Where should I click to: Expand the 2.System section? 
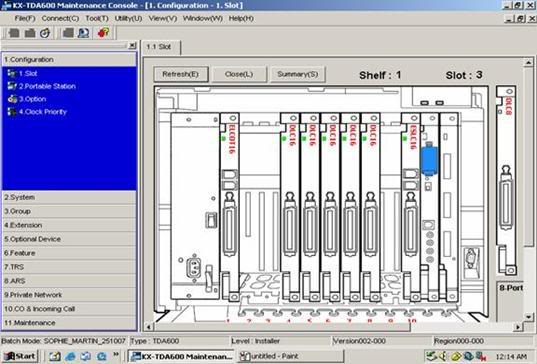tap(70, 197)
